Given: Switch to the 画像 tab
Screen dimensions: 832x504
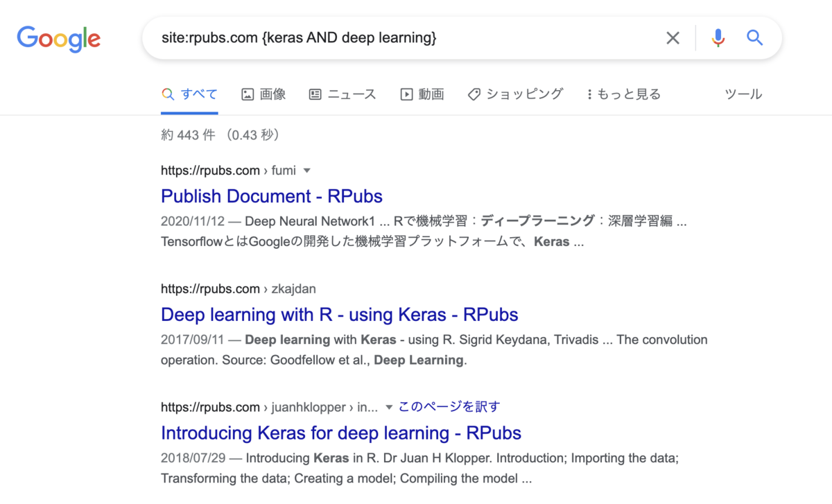Looking at the screenshot, I should click(x=263, y=94).
